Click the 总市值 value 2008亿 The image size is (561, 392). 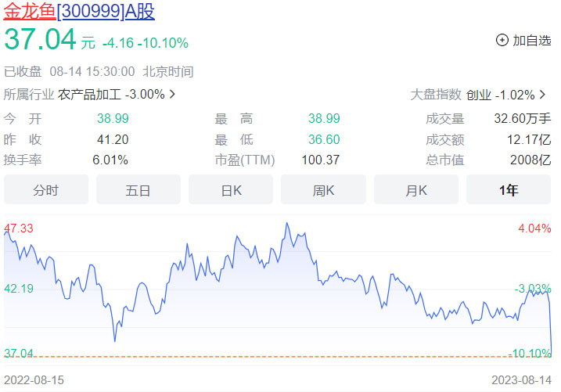[530, 160]
